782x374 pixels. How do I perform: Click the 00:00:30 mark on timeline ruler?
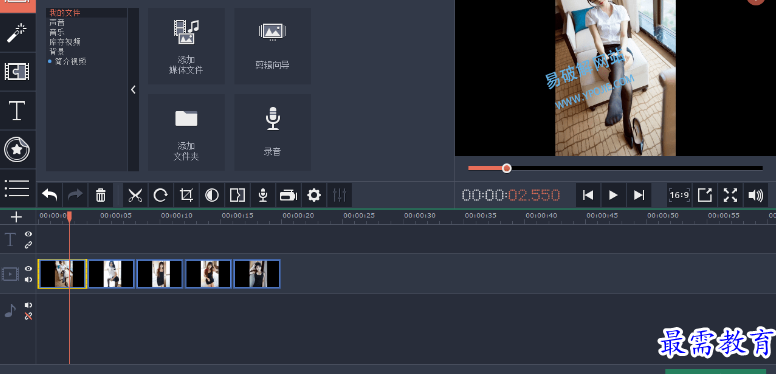click(x=420, y=216)
